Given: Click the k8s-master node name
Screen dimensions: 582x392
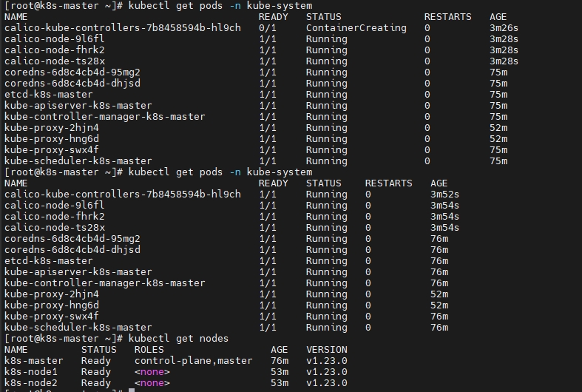Looking at the screenshot, I should click(x=34, y=360).
